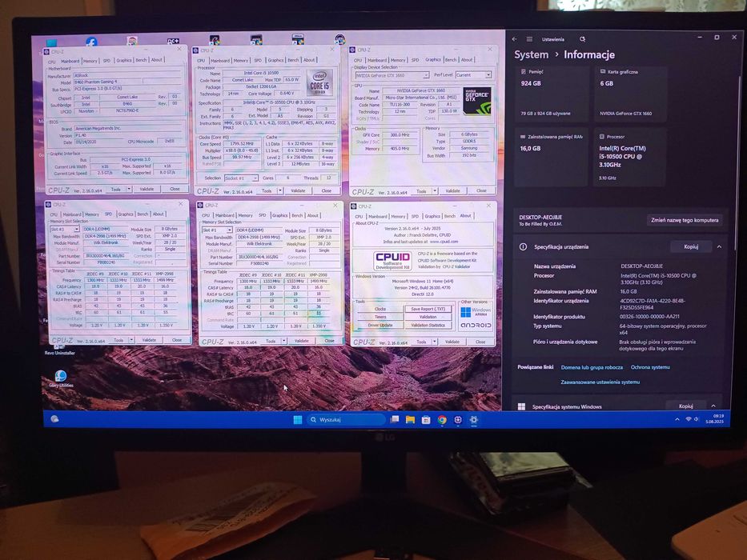Click the info icon beside Specyfikacja urządzenia
Image resolution: width=747 pixels, height=560 pixels.
point(523,246)
